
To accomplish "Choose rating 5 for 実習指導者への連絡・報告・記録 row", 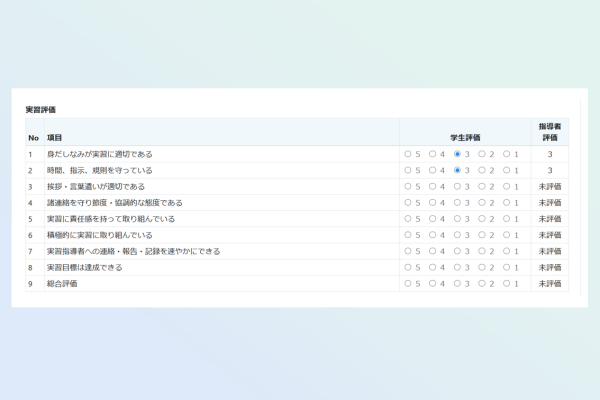I will tap(408, 251).
